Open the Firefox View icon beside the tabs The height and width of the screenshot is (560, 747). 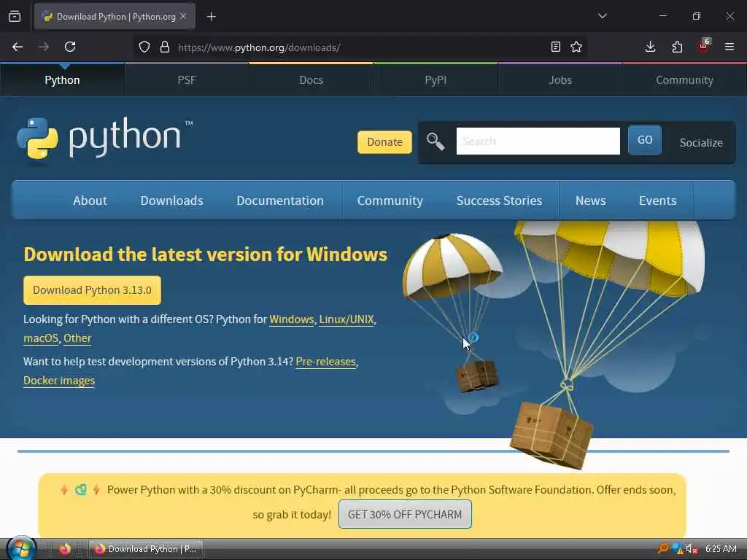(x=15, y=16)
